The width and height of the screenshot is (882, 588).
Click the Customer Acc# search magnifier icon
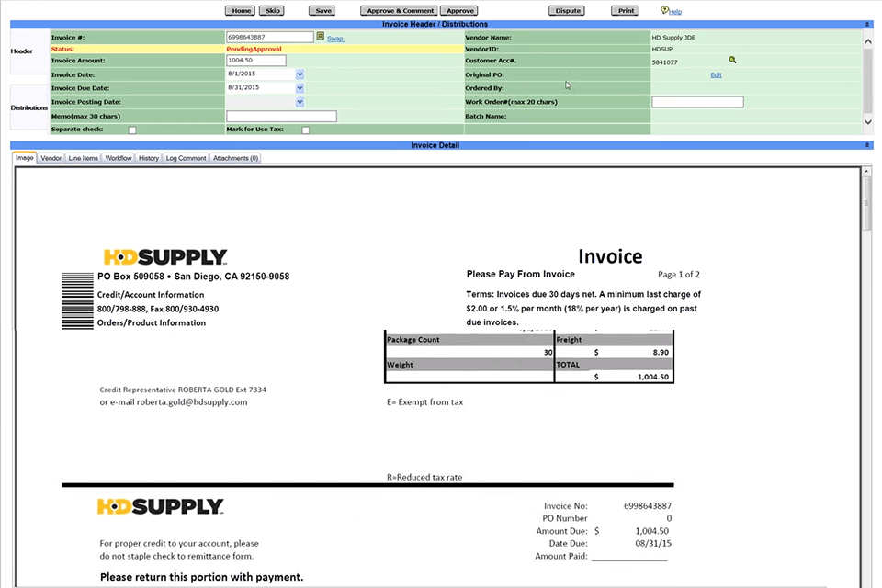click(x=732, y=60)
